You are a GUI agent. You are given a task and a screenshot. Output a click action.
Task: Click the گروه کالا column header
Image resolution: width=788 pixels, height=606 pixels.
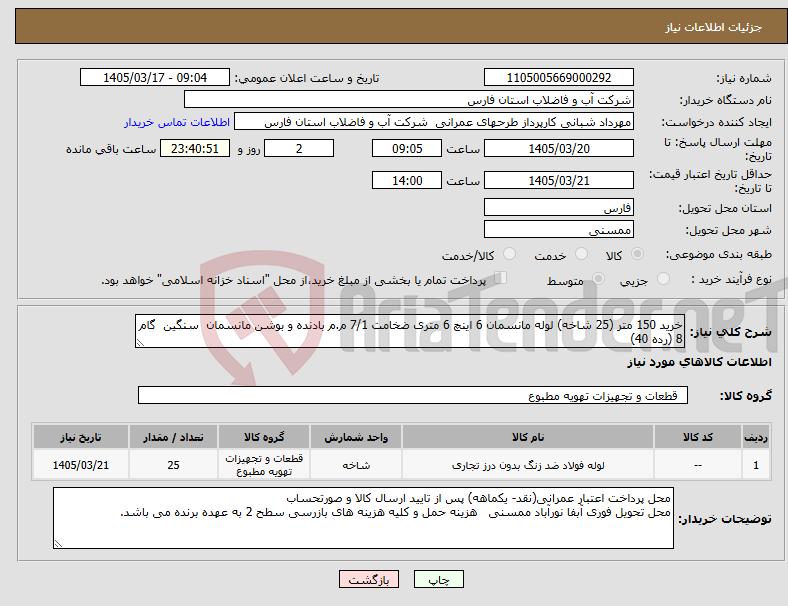(x=264, y=437)
